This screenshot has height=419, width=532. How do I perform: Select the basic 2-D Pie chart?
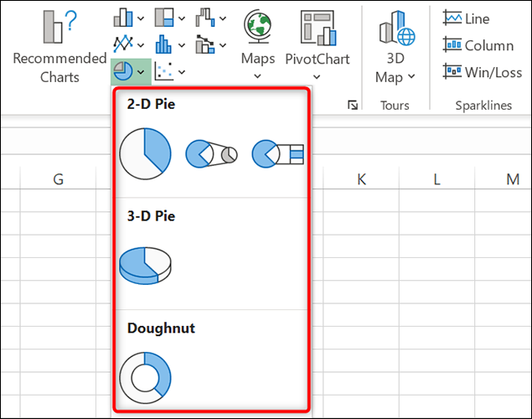(145, 155)
